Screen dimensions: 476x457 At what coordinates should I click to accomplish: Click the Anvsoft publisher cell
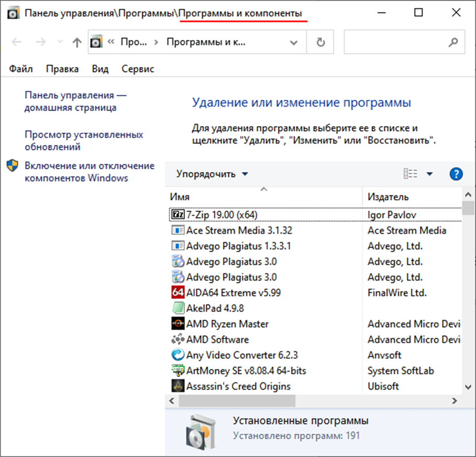click(x=384, y=355)
